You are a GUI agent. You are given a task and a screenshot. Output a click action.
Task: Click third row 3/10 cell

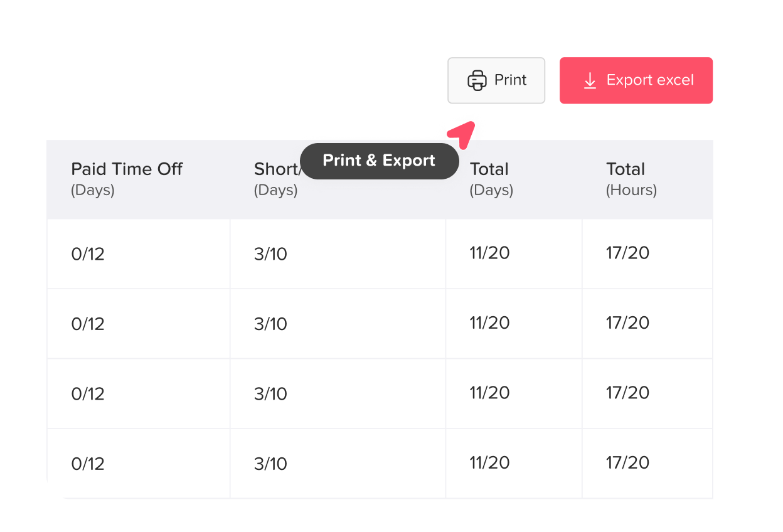[x=270, y=394]
